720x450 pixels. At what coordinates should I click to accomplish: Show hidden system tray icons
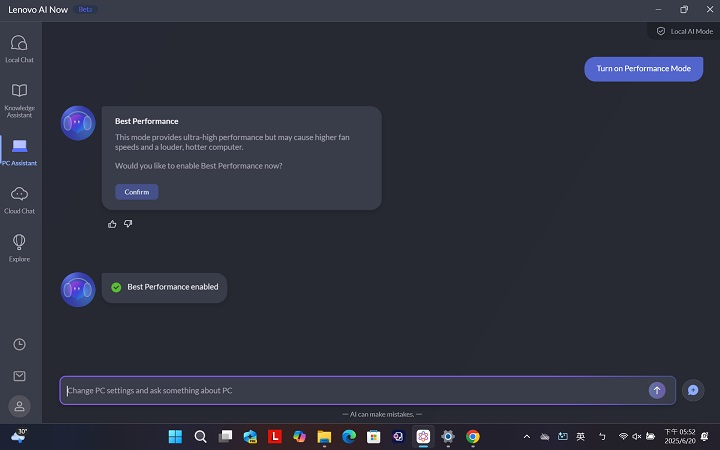[x=527, y=437]
